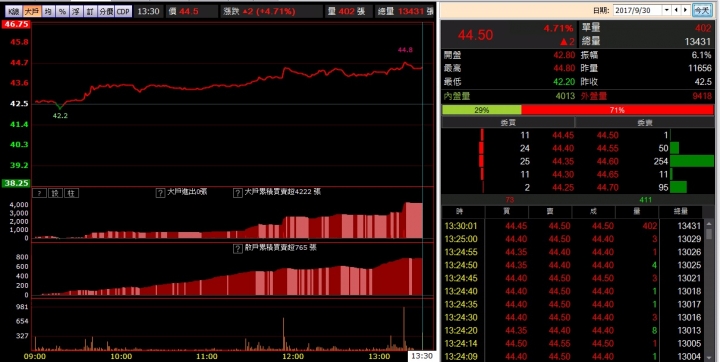This screenshot has width=720, height=362.
Task: Click the 漲跌 ▲2 (+4.71%) field
Action: pyautogui.click(x=271, y=11)
